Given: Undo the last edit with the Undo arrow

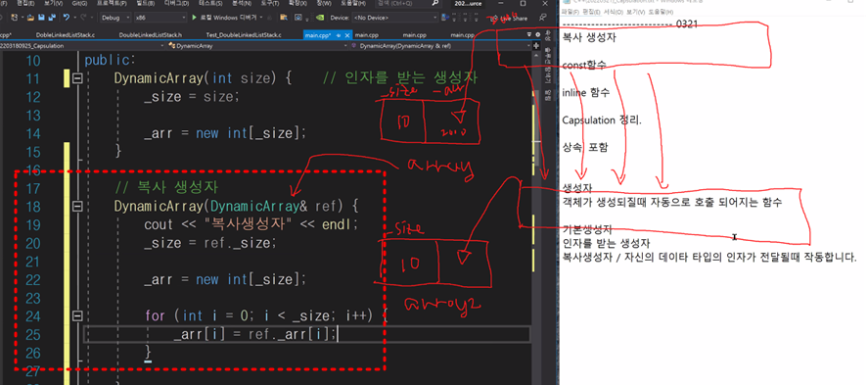Looking at the screenshot, I should tap(67, 18).
